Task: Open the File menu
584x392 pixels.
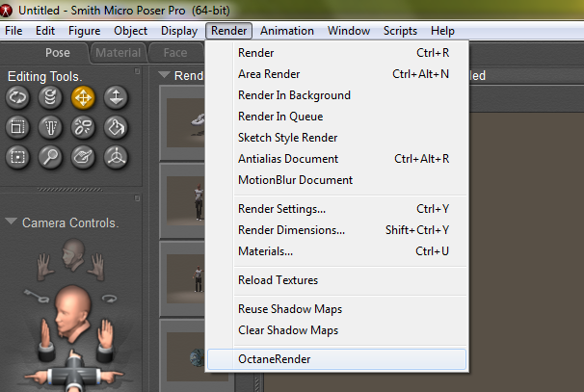Action: pos(13,31)
